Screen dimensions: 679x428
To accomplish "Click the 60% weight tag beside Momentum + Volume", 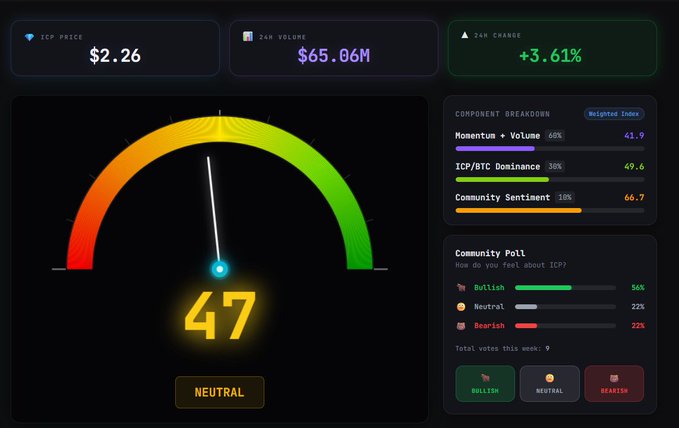I will click(555, 136).
